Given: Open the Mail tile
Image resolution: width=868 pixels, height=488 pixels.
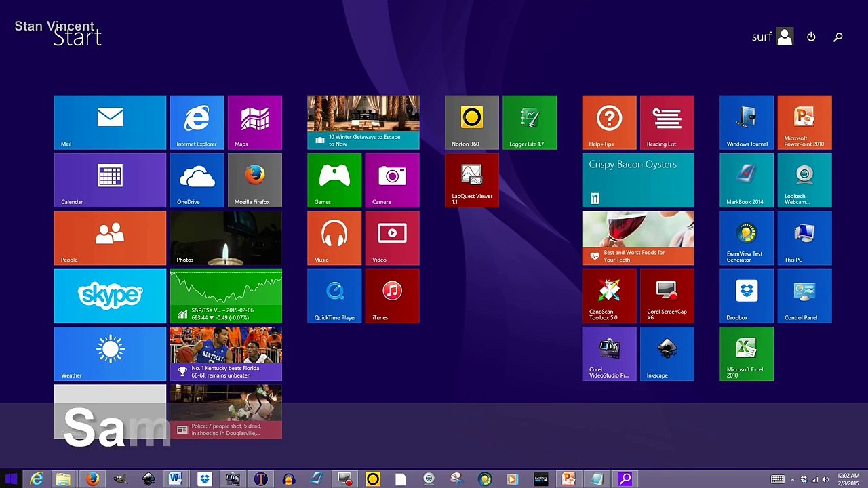Looking at the screenshot, I should [110, 122].
